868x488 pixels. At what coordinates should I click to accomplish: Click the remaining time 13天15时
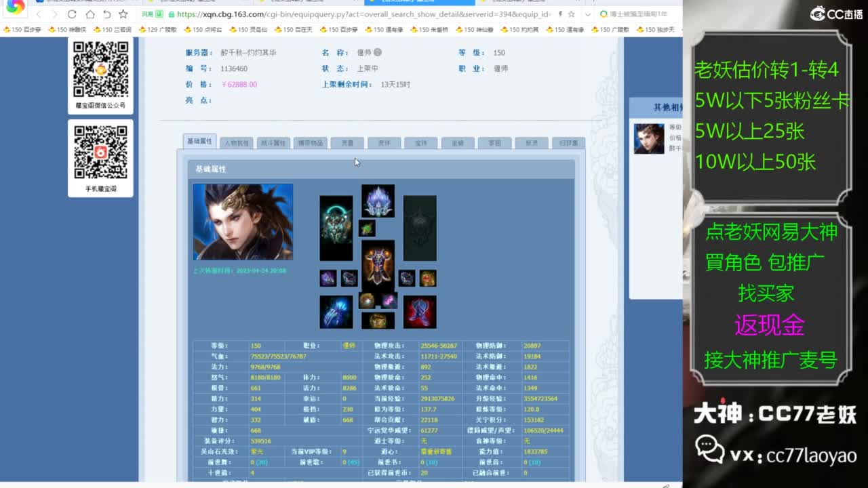[395, 85]
